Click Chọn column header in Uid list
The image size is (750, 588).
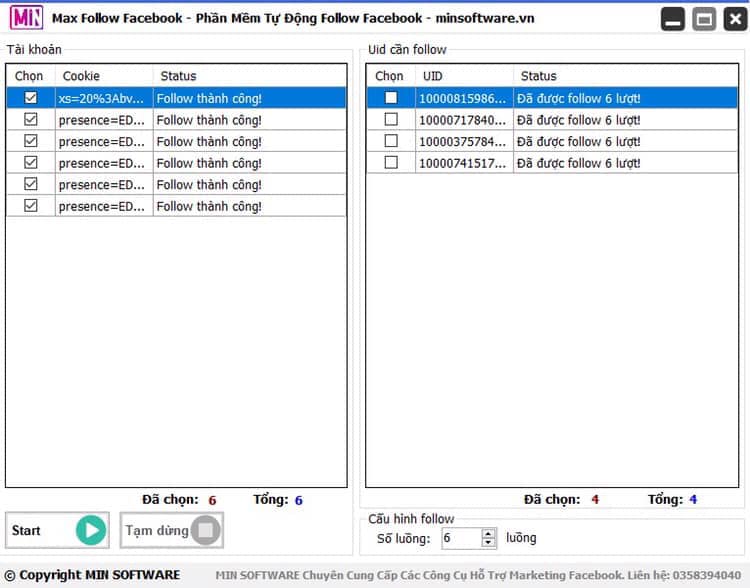coord(389,76)
